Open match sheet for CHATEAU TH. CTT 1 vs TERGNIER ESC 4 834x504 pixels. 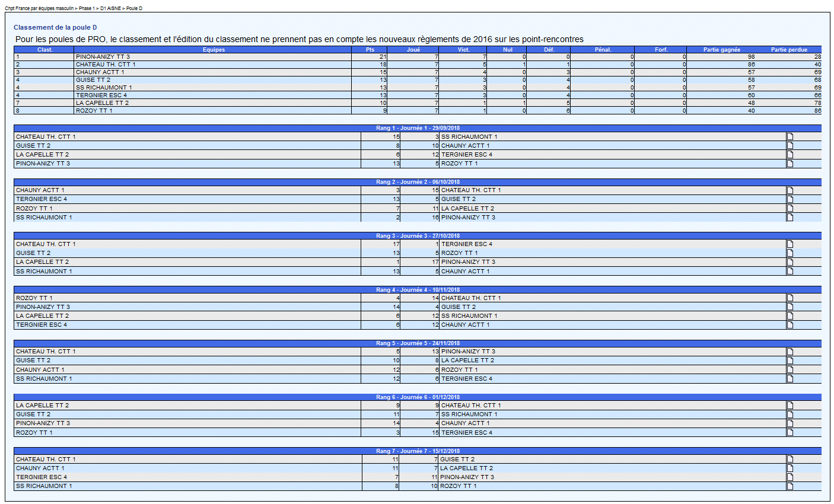pos(790,244)
